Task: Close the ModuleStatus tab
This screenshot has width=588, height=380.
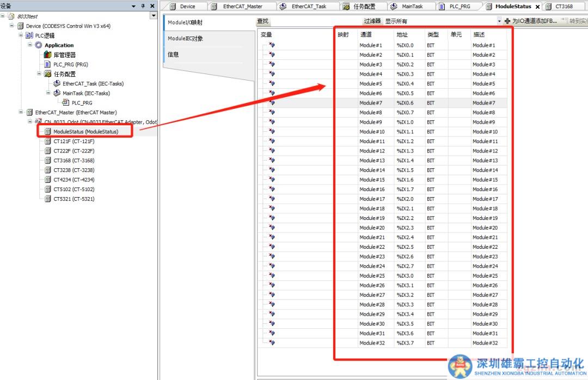Action: point(537,7)
